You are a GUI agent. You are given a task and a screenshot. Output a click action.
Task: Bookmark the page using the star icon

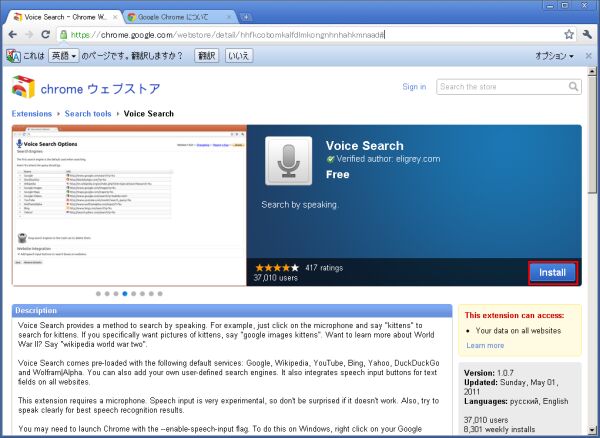[x=569, y=34]
